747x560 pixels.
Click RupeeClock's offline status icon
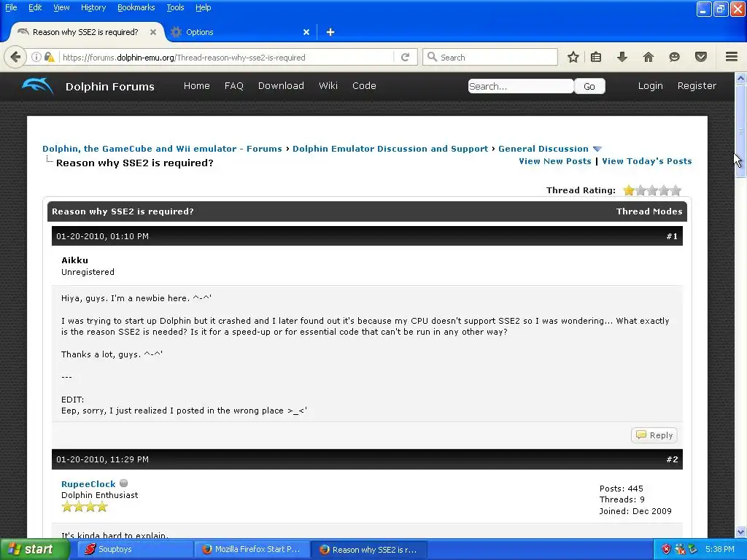[124, 483]
